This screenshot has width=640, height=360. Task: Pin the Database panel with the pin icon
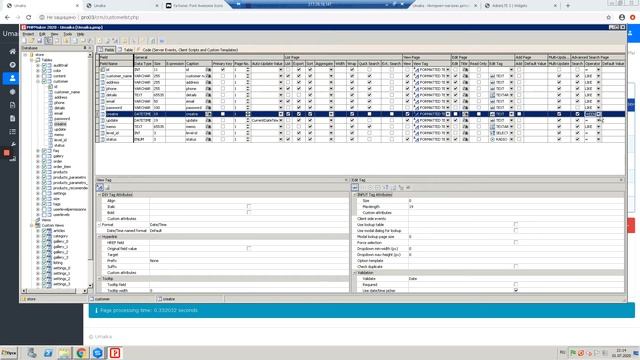click(85, 48)
